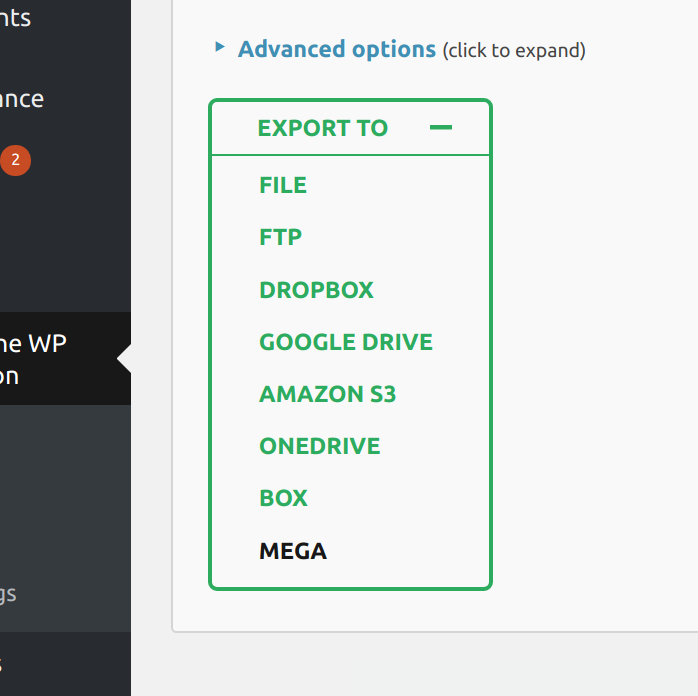698x696 pixels.
Task: Choose ONEDRIVE in the export menu
Action: tap(320, 446)
